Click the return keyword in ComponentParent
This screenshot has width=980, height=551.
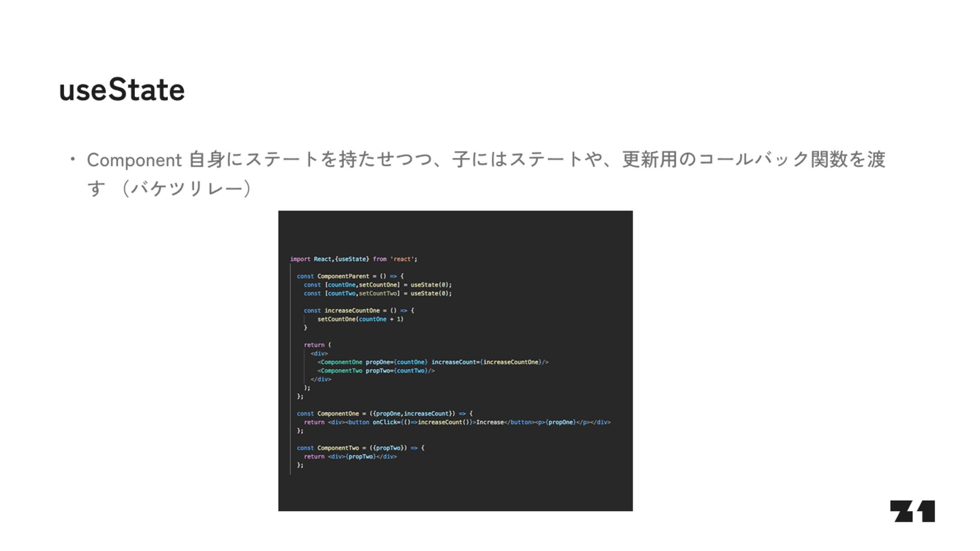(x=314, y=345)
